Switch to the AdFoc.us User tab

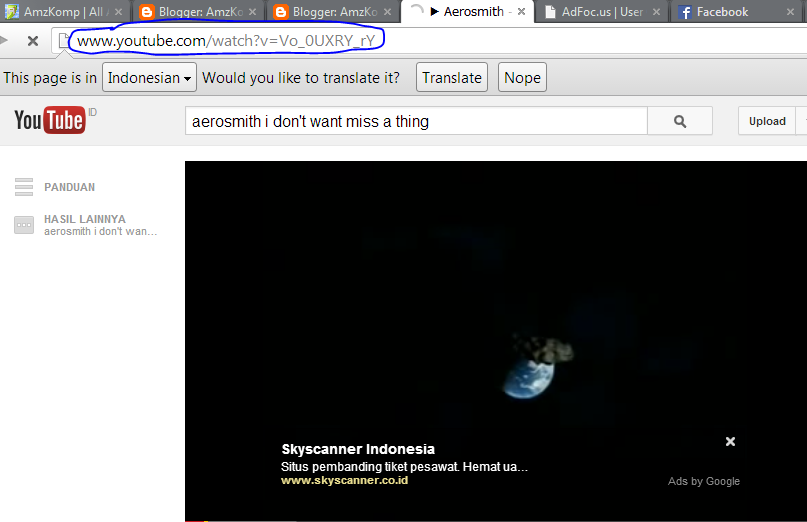pyautogui.click(x=602, y=12)
